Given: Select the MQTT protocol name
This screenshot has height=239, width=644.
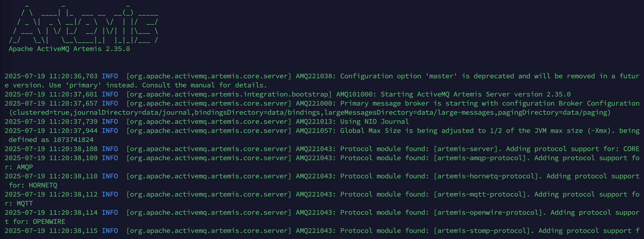Looking at the screenshot, I should (x=25, y=203).
